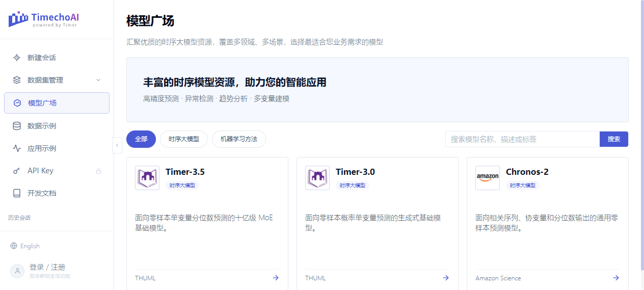Click the 应用示例 pulse icon

pos(17,148)
